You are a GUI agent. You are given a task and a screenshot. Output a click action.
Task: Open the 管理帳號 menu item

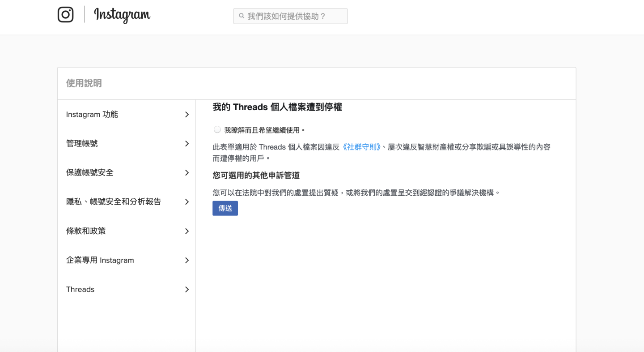pyautogui.click(x=127, y=144)
